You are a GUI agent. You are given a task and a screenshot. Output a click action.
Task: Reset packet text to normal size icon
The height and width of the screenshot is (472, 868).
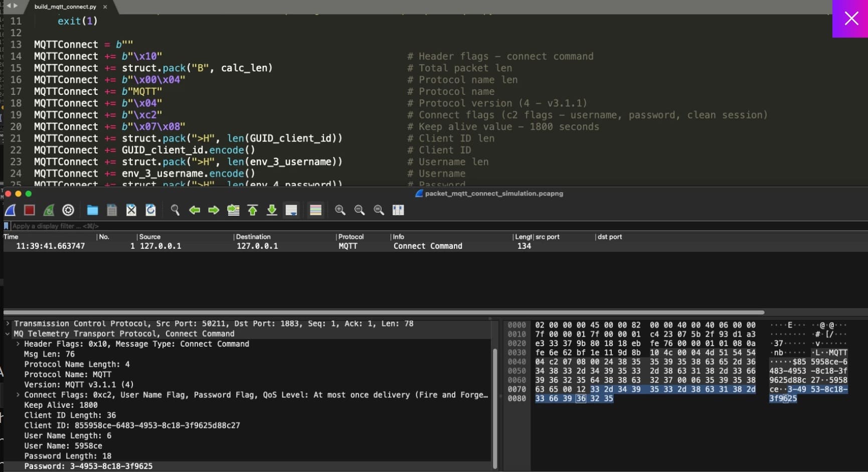(379, 210)
